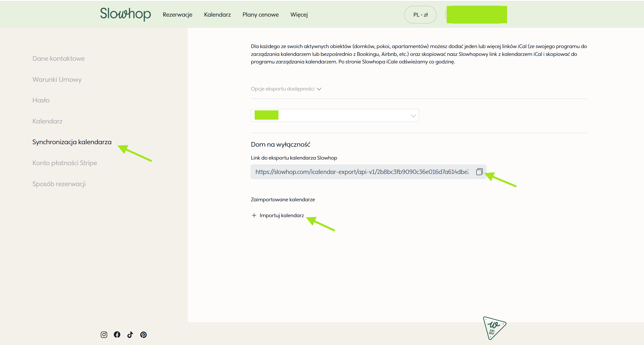The height and width of the screenshot is (345, 644).
Task: Click the iCal export URL field
Action: coord(361,172)
